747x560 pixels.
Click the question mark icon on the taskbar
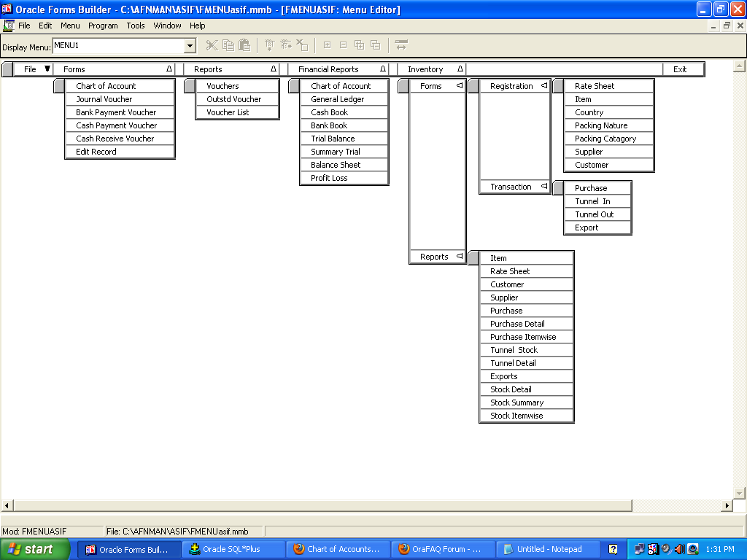point(613,549)
